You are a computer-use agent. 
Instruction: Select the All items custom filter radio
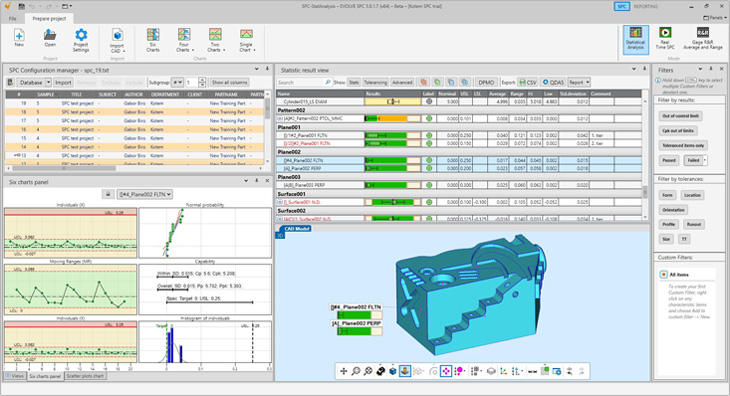[x=663, y=275]
